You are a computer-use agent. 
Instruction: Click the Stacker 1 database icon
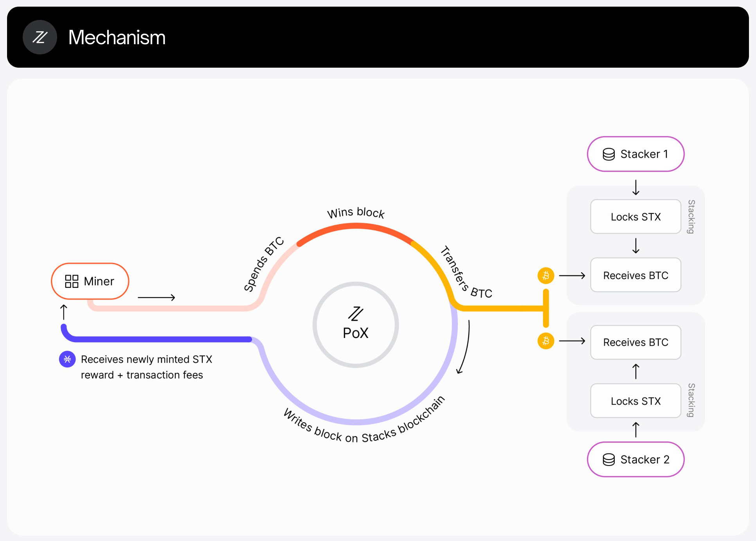pyautogui.click(x=608, y=154)
